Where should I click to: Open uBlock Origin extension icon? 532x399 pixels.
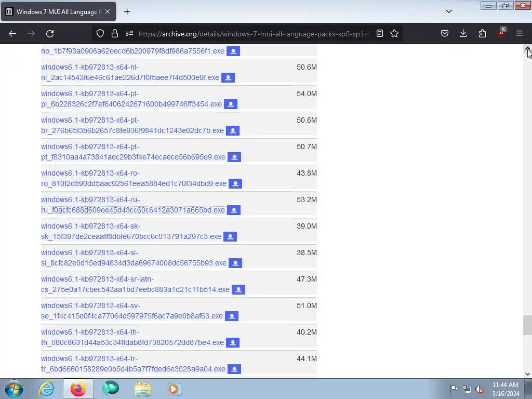(501, 33)
